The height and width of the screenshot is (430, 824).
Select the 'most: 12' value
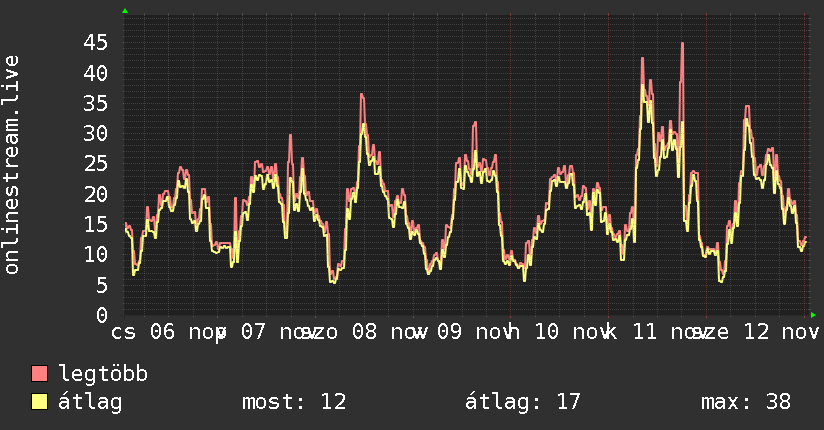click(x=294, y=402)
